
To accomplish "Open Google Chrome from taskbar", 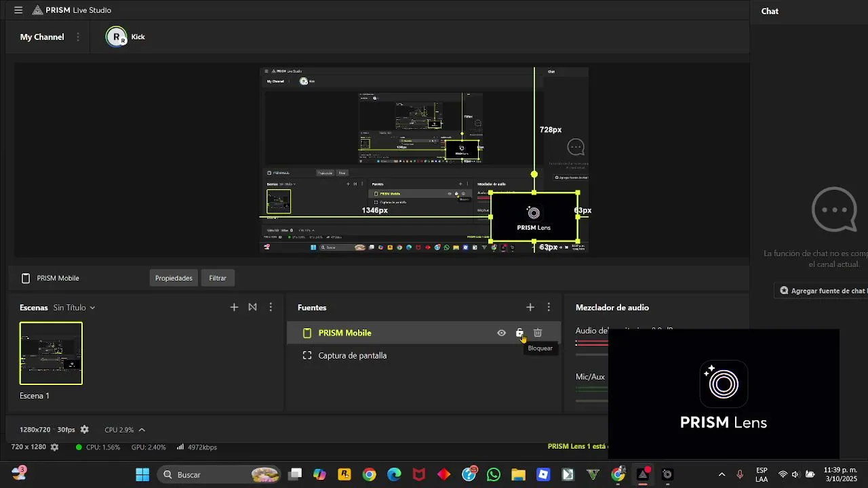I will pos(370,474).
